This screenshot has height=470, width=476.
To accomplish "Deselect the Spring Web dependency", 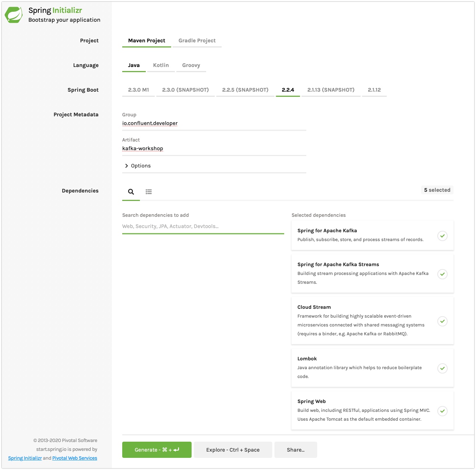I will tap(442, 411).
